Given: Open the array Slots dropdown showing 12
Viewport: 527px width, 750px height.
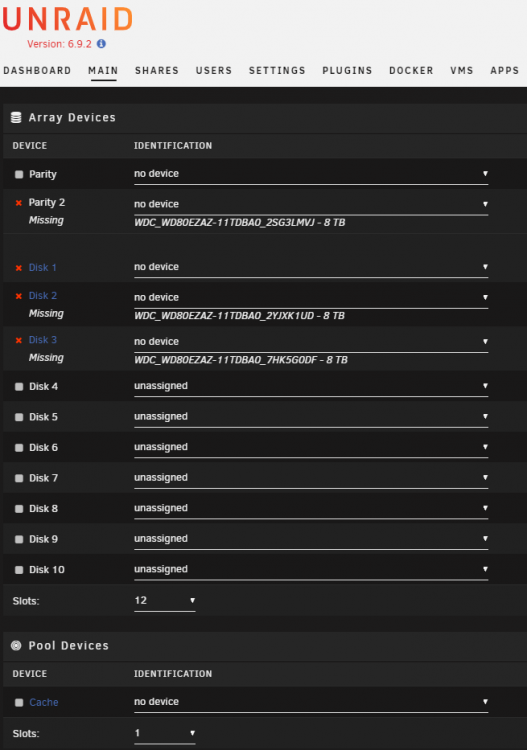Looking at the screenshot, I should tap(165, 601).
